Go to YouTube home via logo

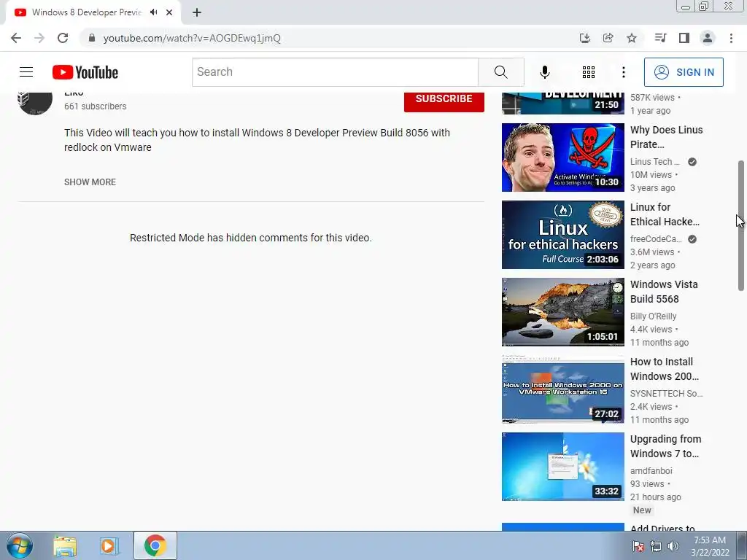[x=85, y=72]
